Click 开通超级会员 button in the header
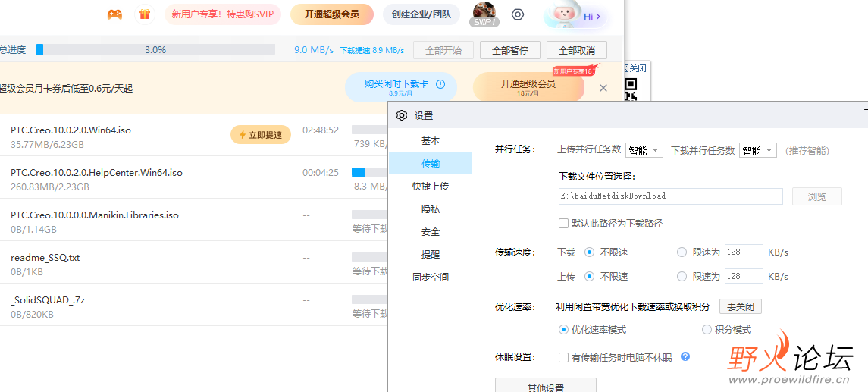The image size is (868, 392). click(x=331, y=14)
